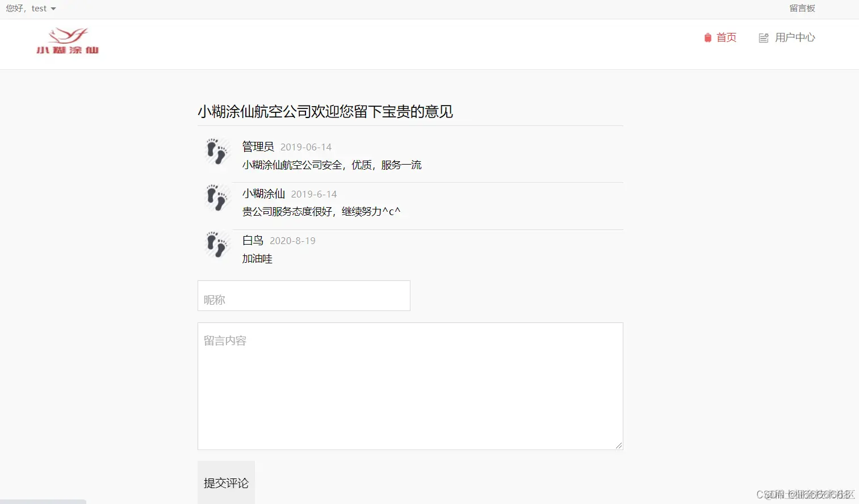
Task: Click the horizontal scrollbar at bottom left
Action: [43, 501]
